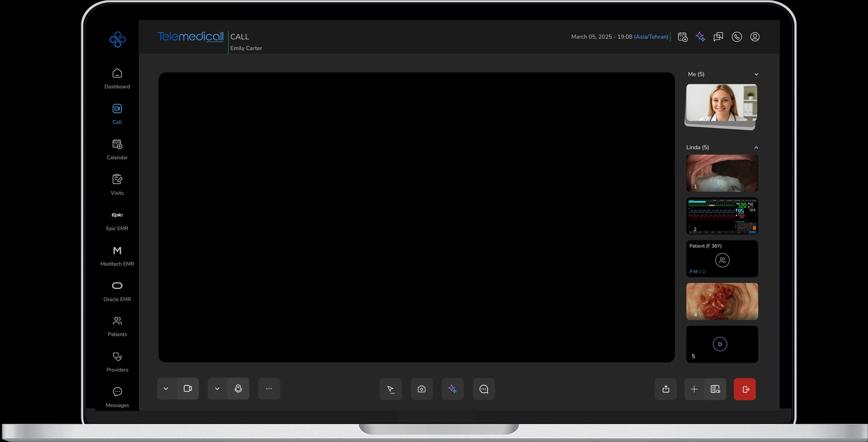
Task: Open the chat conversations icon in header
Action: pos(718,37)
